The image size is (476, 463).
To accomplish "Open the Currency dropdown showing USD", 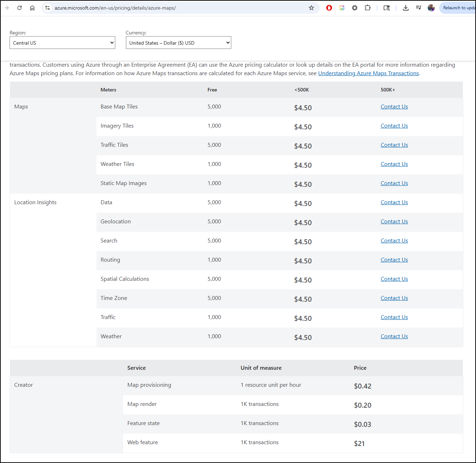I will coord(178,43).
